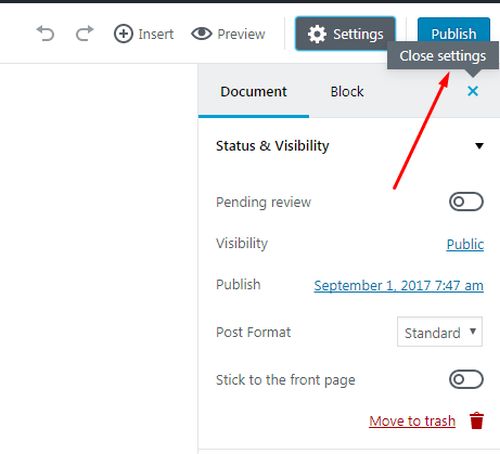
Task: Open the Post Format dropdown
Action: pos(440,332)
